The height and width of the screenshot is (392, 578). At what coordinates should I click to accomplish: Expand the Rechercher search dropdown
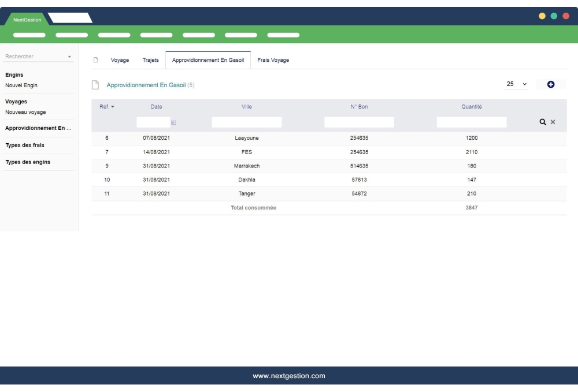(69, 57)
